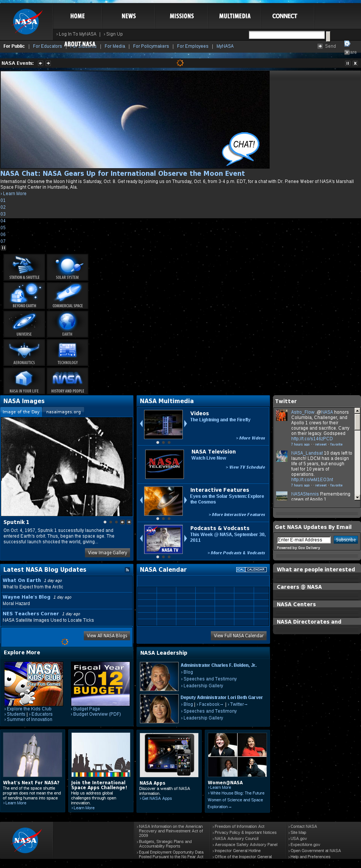
Task: Click previous arrow in Videos carousel
Action: pyautogui.click(x=141, y=424)
